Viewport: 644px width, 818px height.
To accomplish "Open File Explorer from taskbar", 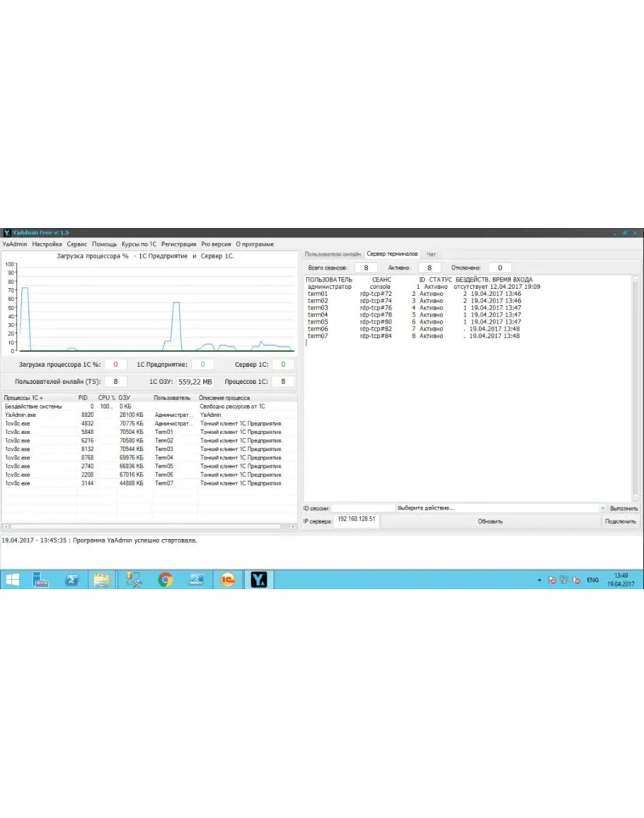I will point(102,580).
